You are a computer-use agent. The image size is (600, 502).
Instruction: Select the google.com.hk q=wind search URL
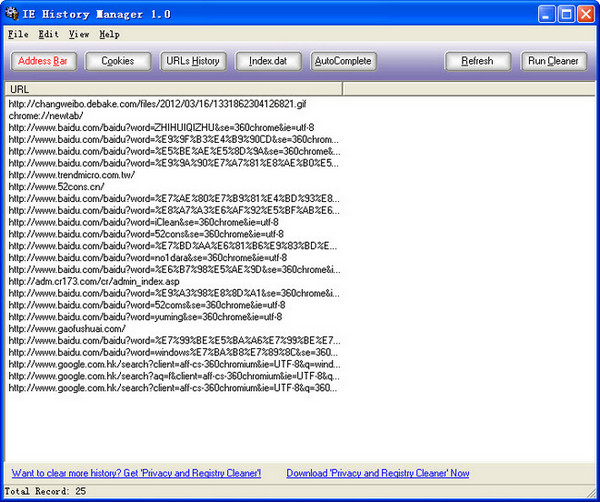[x=174, y=364]
